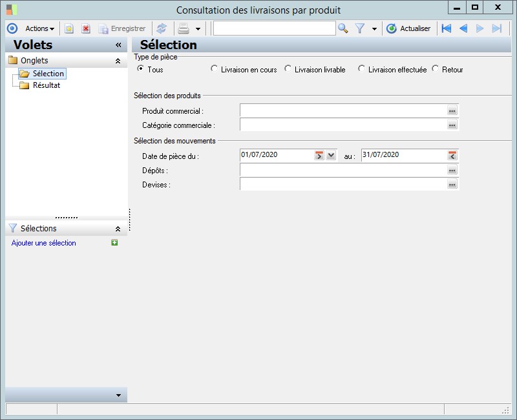
Task: Click the vertical splitter handle beside Volets
Action: [130, 220]
